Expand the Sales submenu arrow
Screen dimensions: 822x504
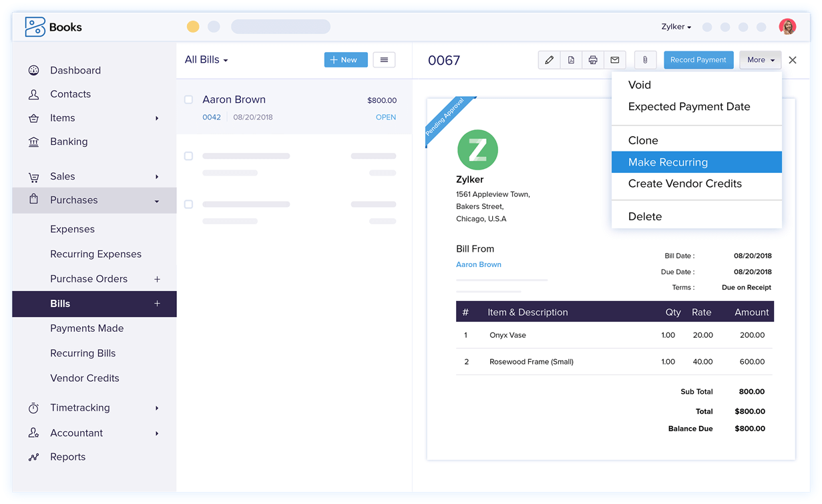click(157, 177)
